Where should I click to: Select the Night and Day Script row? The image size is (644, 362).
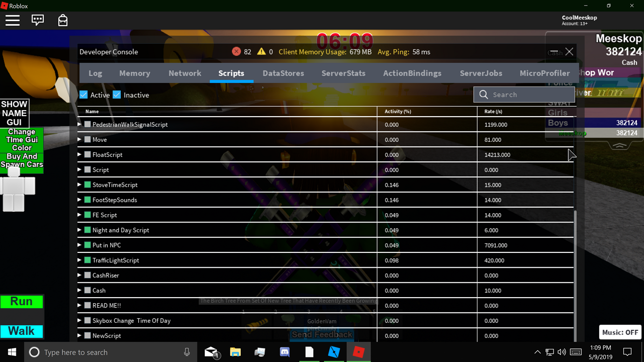(325, 230)
